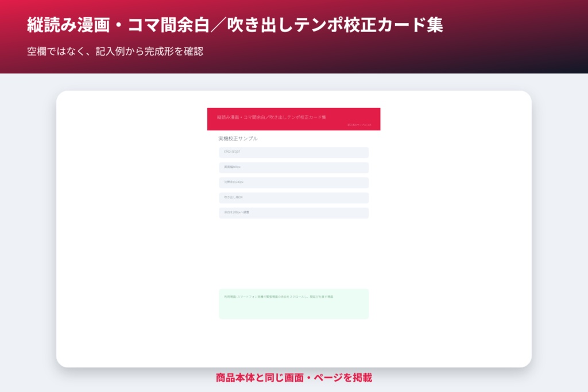
Task: Click the caption 商品本体と同じ画面・ページを掲載
Action: click(x=294, y=378)
